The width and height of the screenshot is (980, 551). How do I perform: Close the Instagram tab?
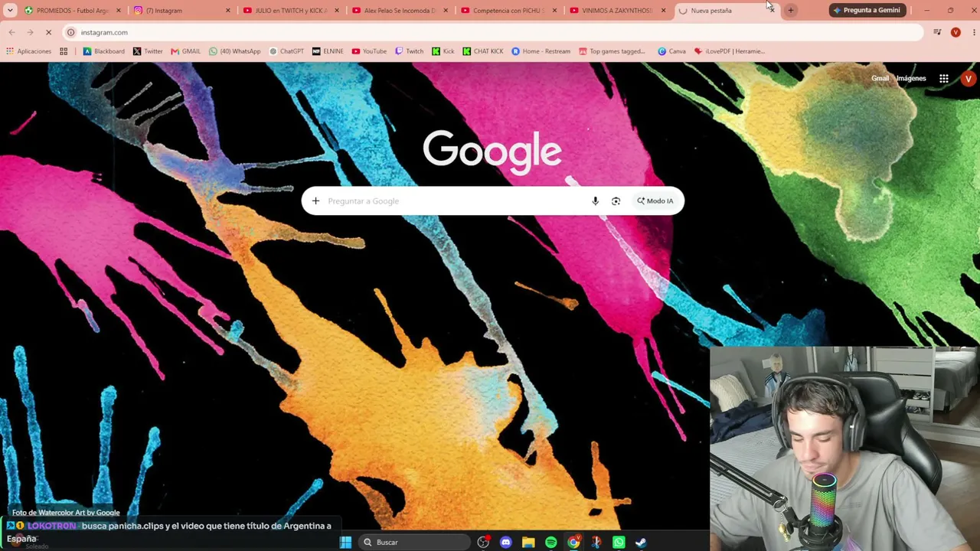click(x=227, y=10)
